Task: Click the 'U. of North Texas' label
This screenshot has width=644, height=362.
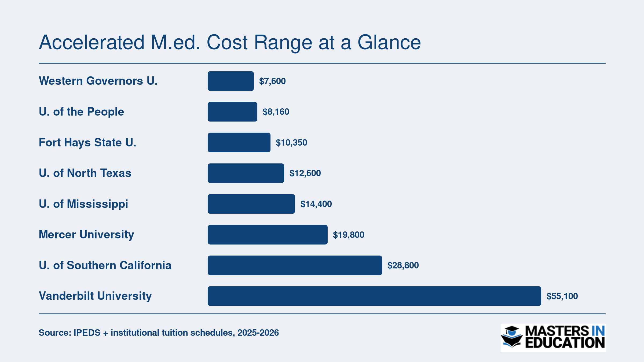Action: (85, 173)
